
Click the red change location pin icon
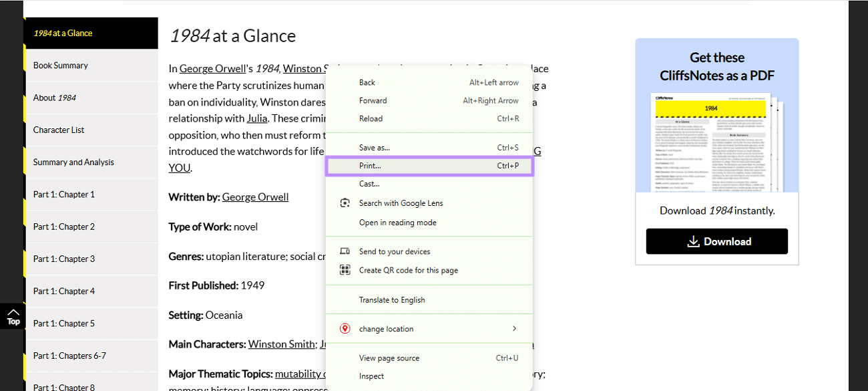tap(345, 329)
